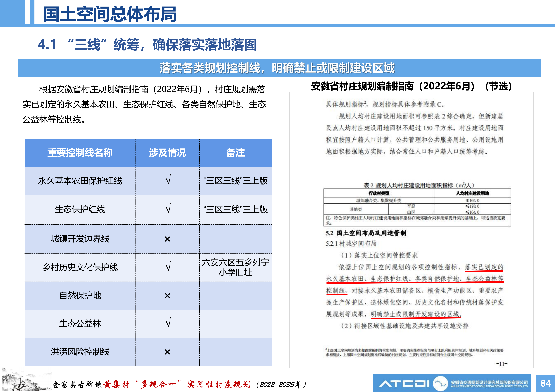Click the column header 重要控制线名称

click(80, 153)
